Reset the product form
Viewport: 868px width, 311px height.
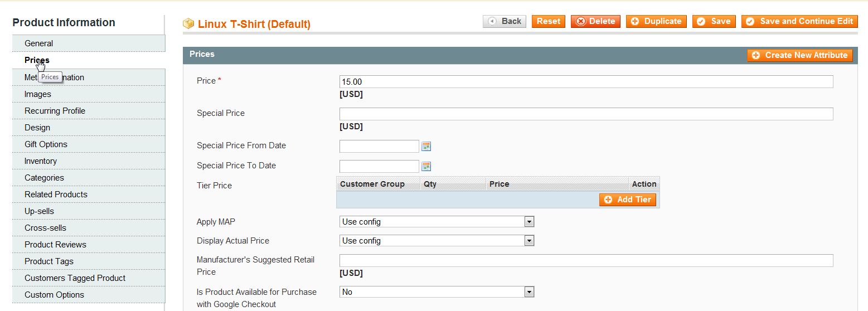tap(548, 21)
